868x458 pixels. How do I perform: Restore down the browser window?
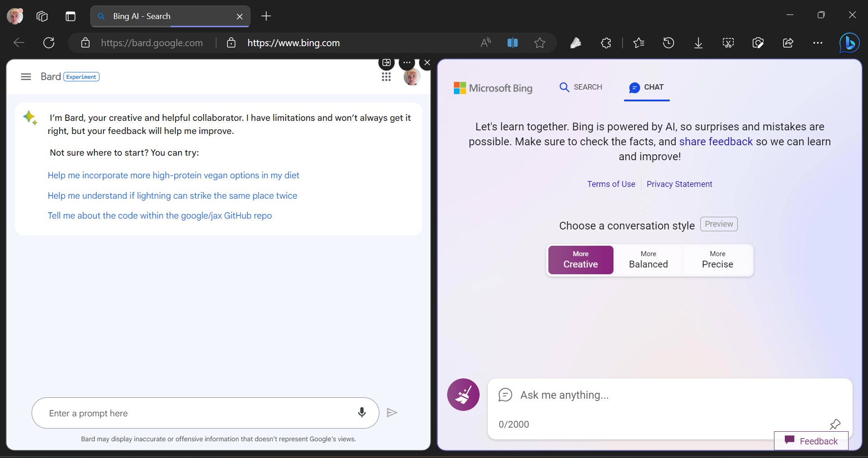(x=821, y=15)
